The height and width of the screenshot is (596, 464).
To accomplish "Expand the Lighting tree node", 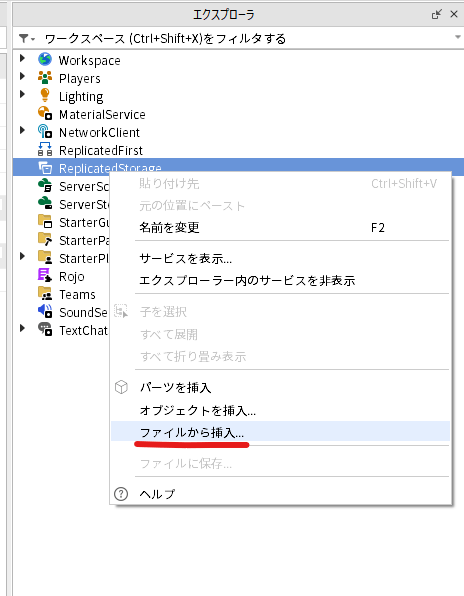I will pyautogui.click(x=22, y=94).
